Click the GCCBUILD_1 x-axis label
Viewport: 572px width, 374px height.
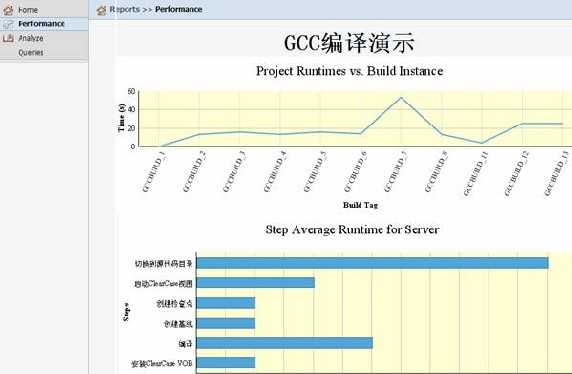pyautogui.click(x=155, y=171)
